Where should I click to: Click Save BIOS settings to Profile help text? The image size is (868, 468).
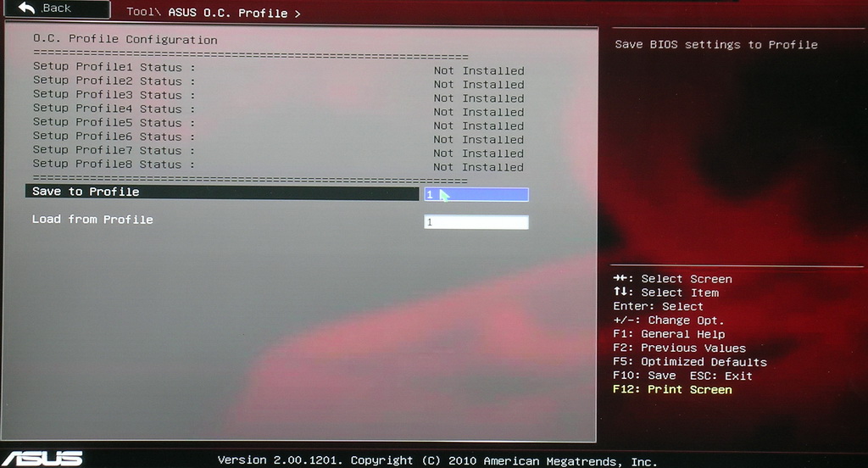tap(715, 44)
